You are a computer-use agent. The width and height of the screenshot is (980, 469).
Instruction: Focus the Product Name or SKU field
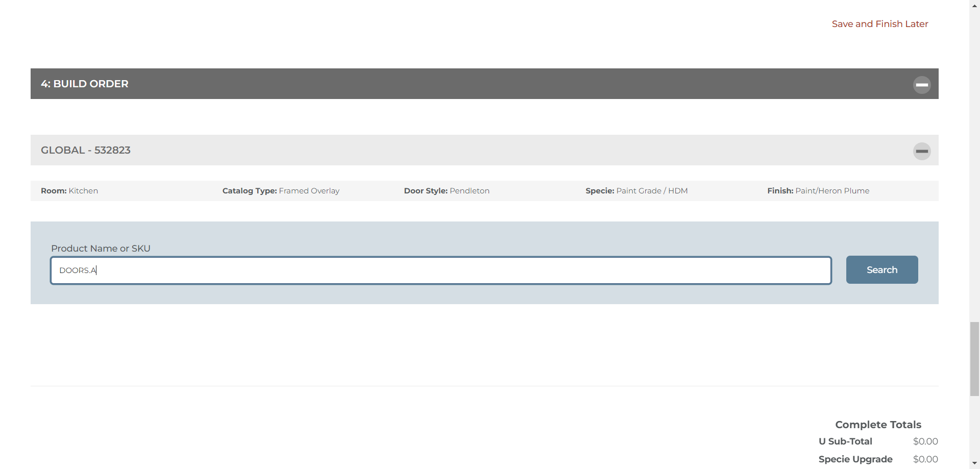[441, 270]
